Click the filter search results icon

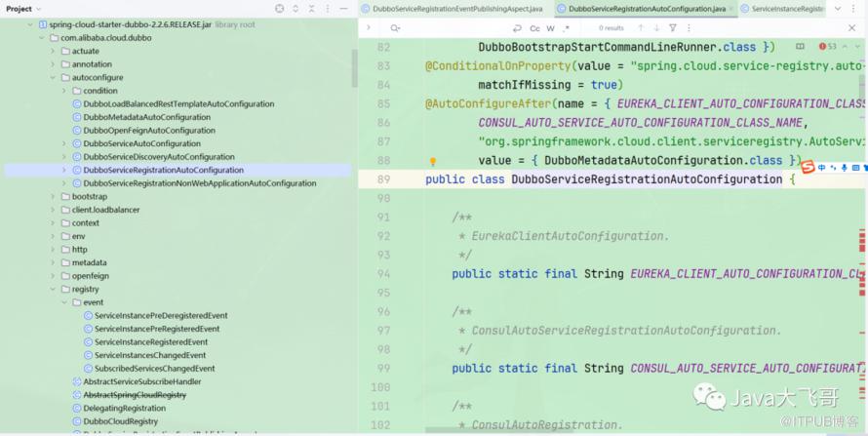tap(673, 28)
